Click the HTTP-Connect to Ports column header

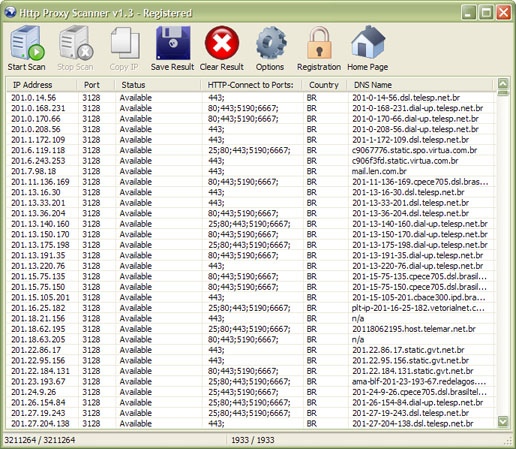[x=252, y=85]
